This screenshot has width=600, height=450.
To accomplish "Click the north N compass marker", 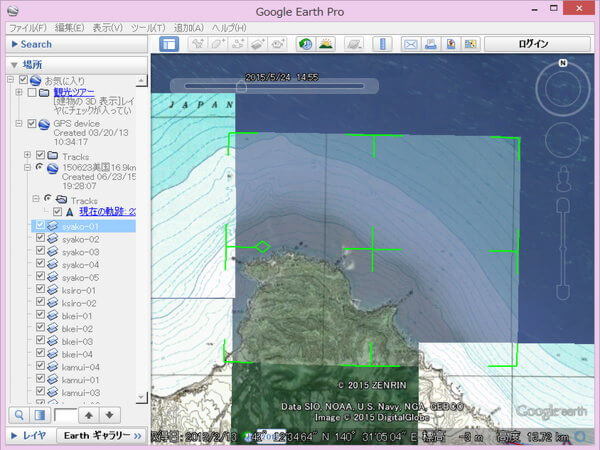I will pos(562,63).
